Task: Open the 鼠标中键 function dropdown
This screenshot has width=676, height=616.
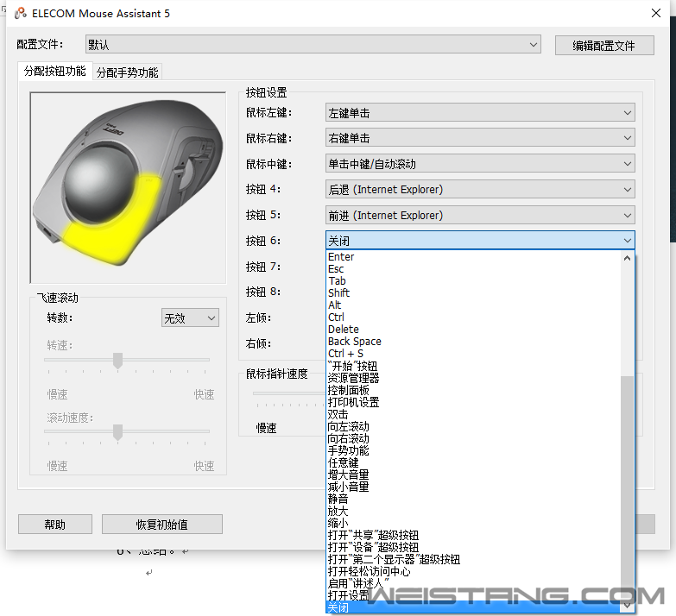Action: tap(480, 164)
